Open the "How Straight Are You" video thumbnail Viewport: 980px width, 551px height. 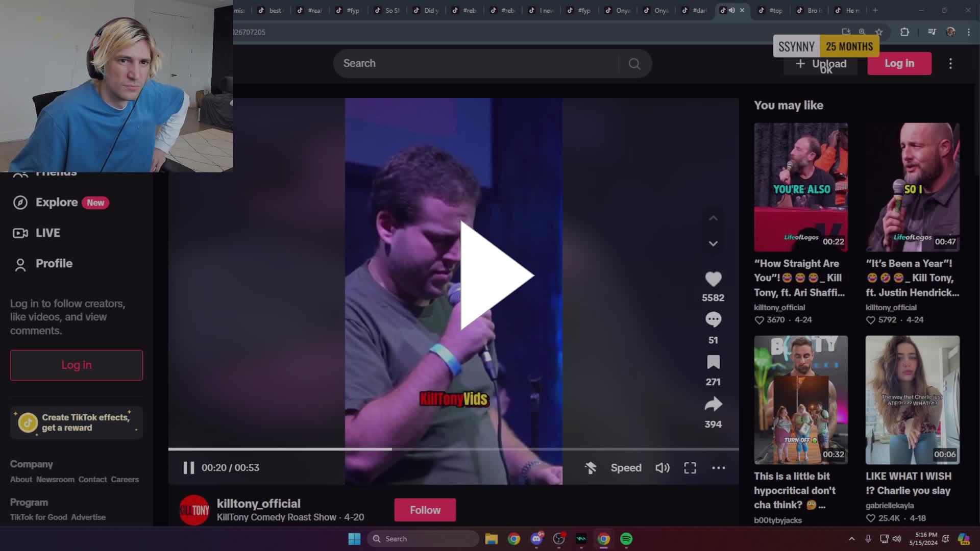[x=800, y=187]
